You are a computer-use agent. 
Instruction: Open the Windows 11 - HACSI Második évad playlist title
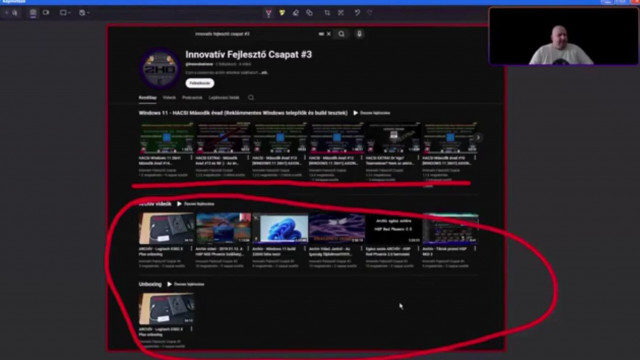coord(243,113)
